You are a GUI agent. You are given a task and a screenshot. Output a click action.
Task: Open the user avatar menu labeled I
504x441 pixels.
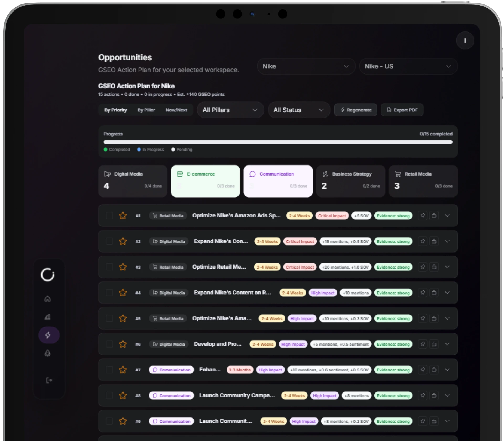[465, 40]
